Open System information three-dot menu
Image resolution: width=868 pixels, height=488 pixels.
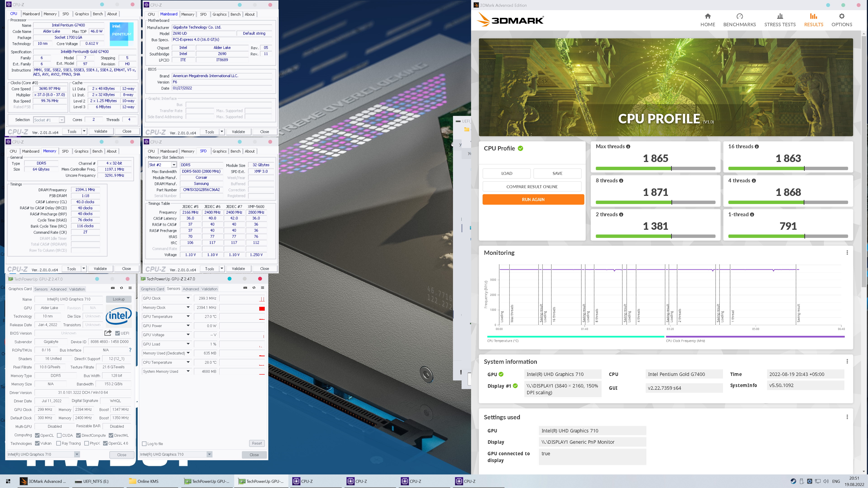click(847, 361)
